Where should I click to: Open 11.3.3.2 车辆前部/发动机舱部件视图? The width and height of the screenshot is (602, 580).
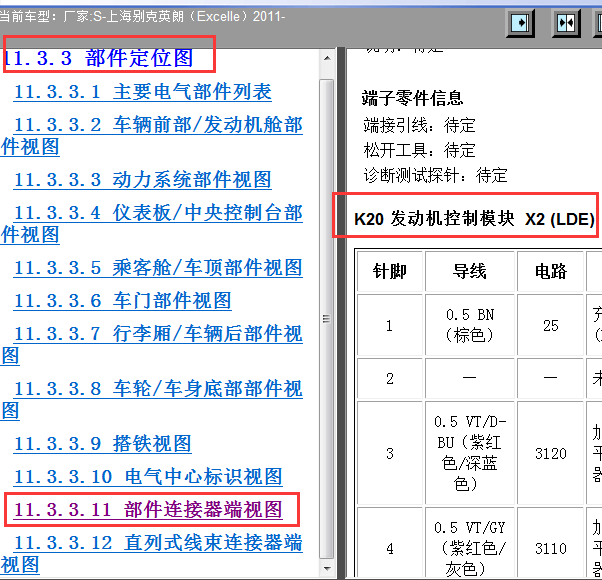(x=152, y=136)
